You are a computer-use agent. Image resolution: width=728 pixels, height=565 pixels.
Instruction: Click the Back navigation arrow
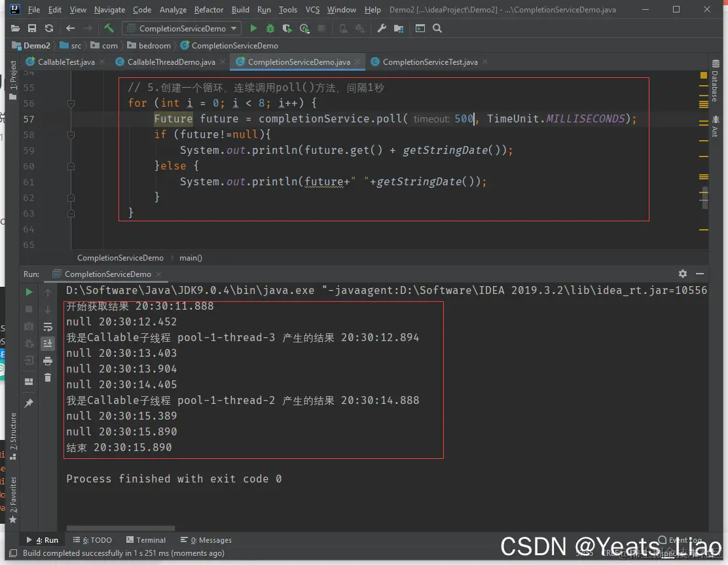tap(70, 28)
